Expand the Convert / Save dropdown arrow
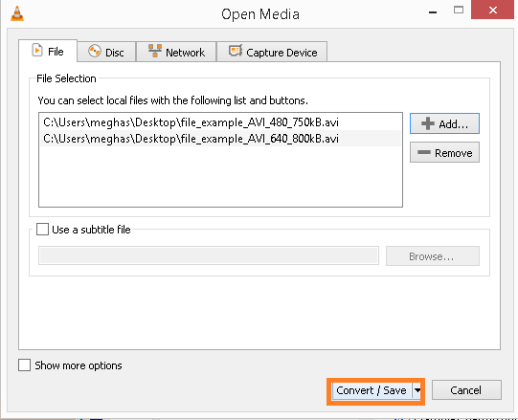This screenshot has width=518, height=420. (417, 390)
